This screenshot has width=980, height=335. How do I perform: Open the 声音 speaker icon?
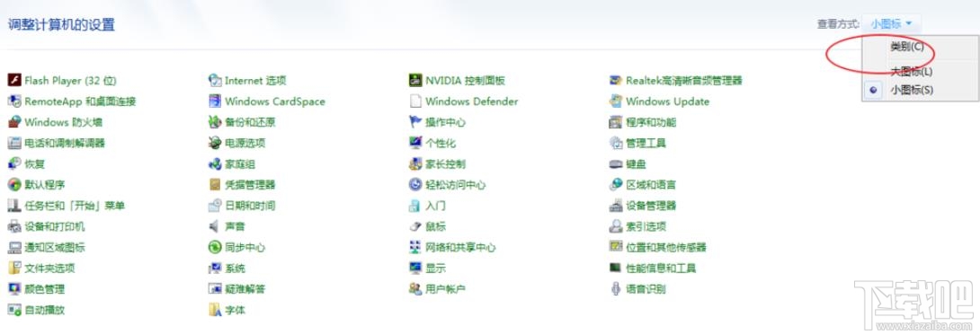point(215,226)
